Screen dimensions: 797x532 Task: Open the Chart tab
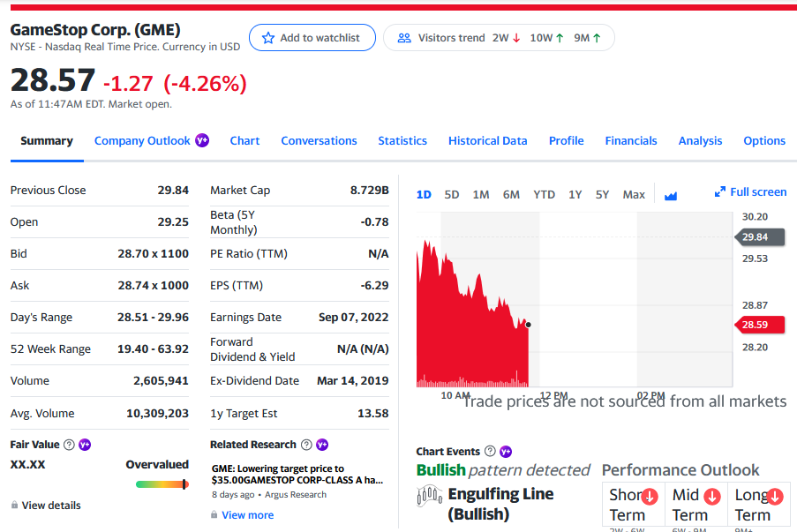[244, 141]
